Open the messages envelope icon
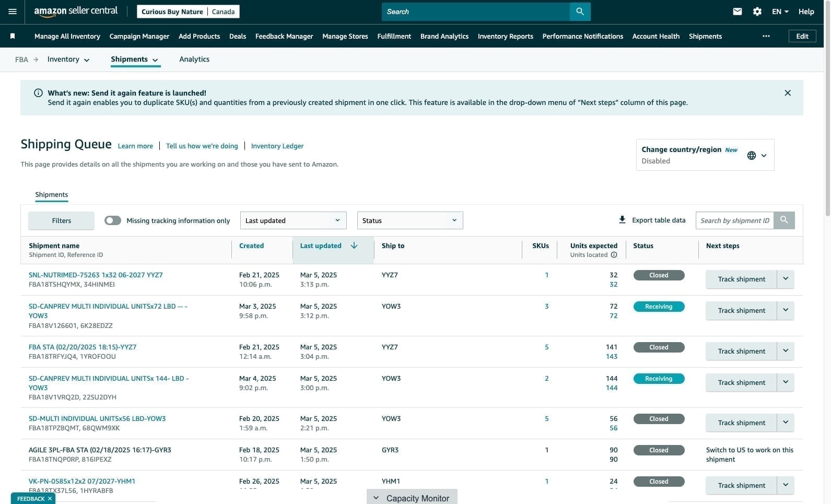 pyautogui.click(x=737, y=11)
